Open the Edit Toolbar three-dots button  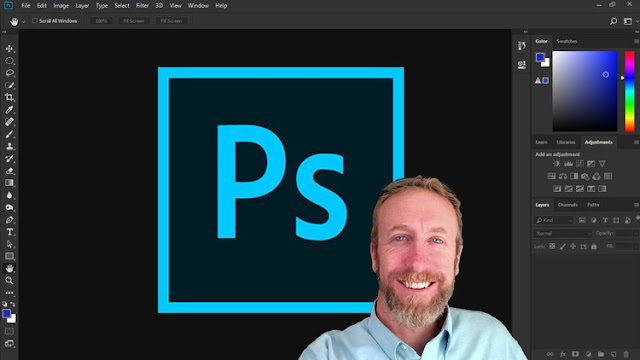9,293
